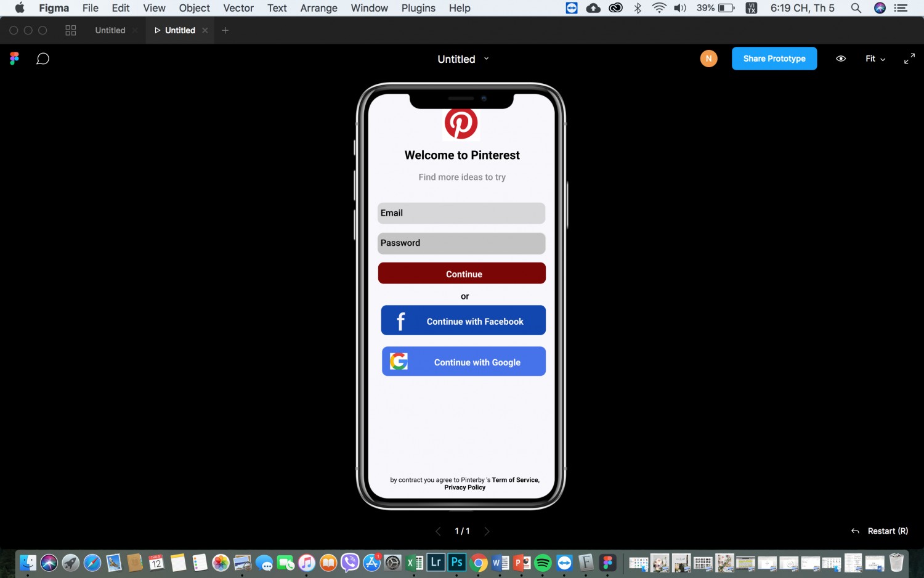This screenshot has width=924, height=578.
Task: Open the Arrange menu
Action: (318, 8)
